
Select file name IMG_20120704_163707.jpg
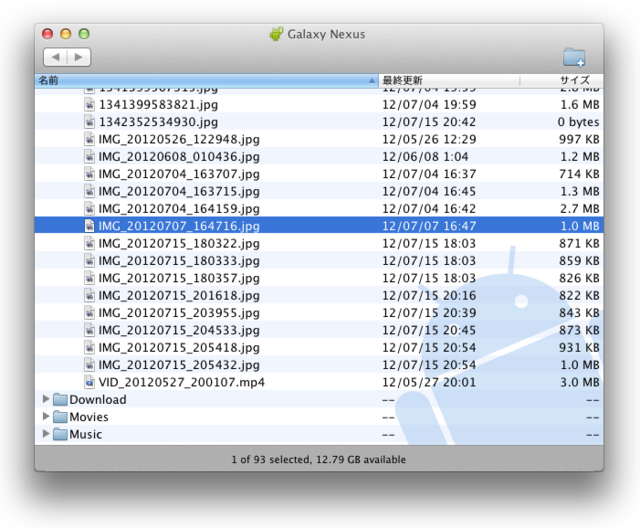179,174
